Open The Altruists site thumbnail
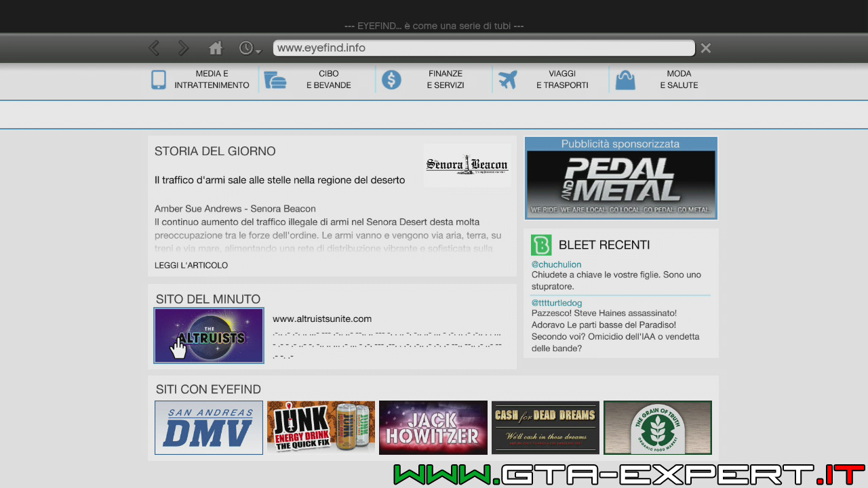This screenshot has height=488, width=868. tap(209, 335)
